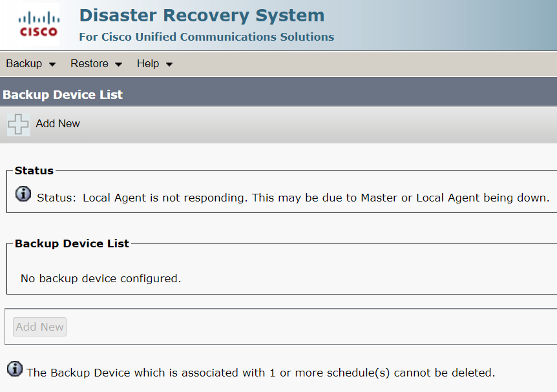Image resolution: width=557 pixels, height=392 pixels.
Task: Open the Help menu
Action: tap(148, 63)
